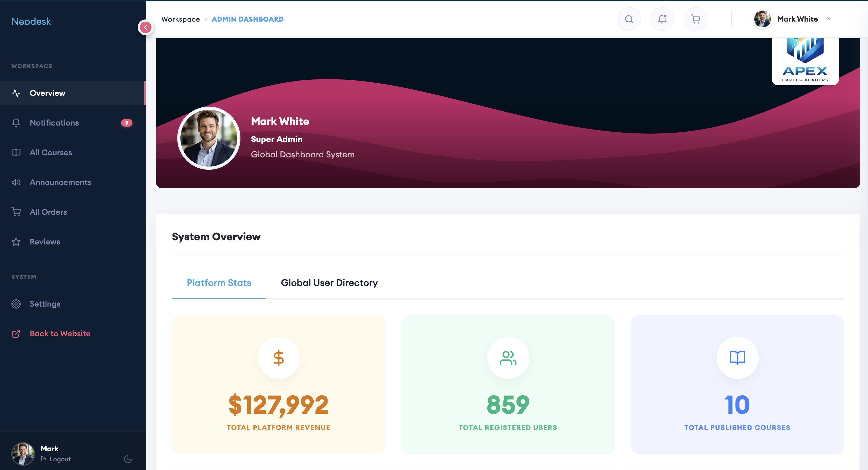Click the search icon in header
The image size is (868, 470).
click(x=629, y=19)
